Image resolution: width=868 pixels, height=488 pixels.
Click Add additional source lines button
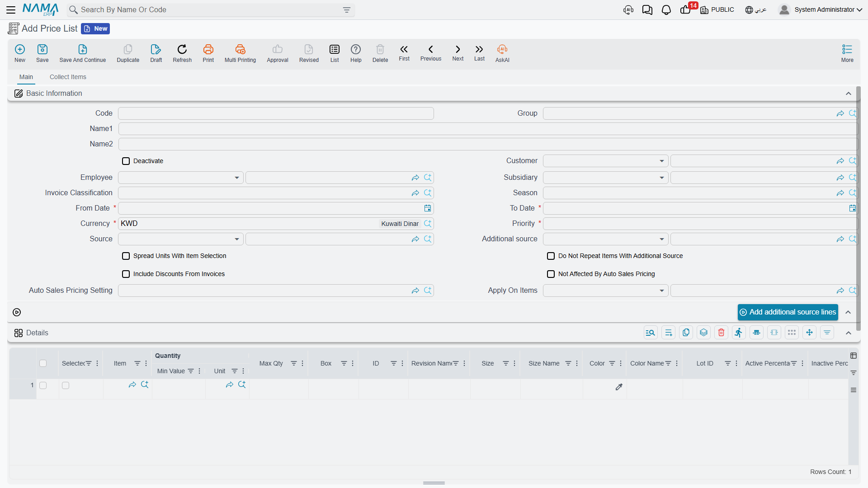click(x=788, y=312)
